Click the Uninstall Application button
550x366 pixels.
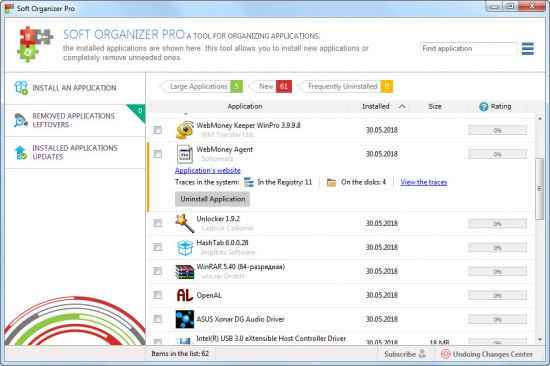point(213,199)
